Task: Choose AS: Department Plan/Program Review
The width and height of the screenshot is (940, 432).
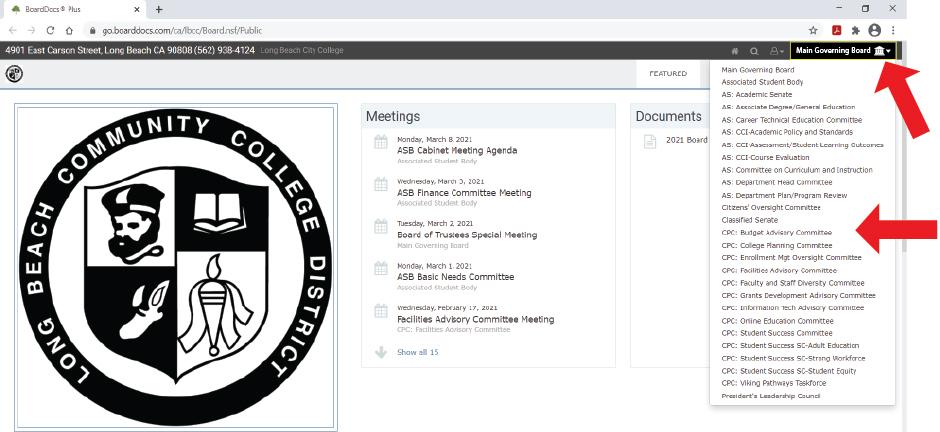Action: (784, 195)
